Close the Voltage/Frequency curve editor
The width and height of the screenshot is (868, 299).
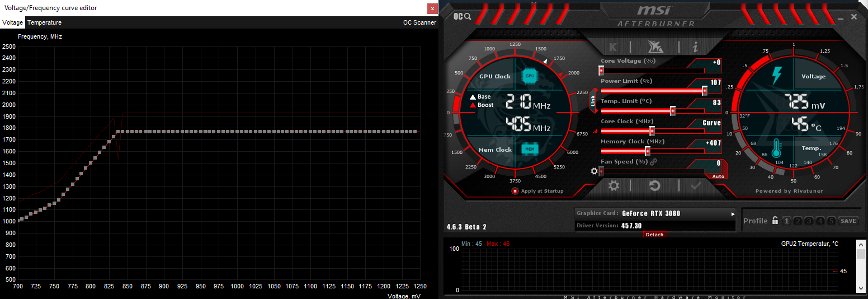coord(432,8)
